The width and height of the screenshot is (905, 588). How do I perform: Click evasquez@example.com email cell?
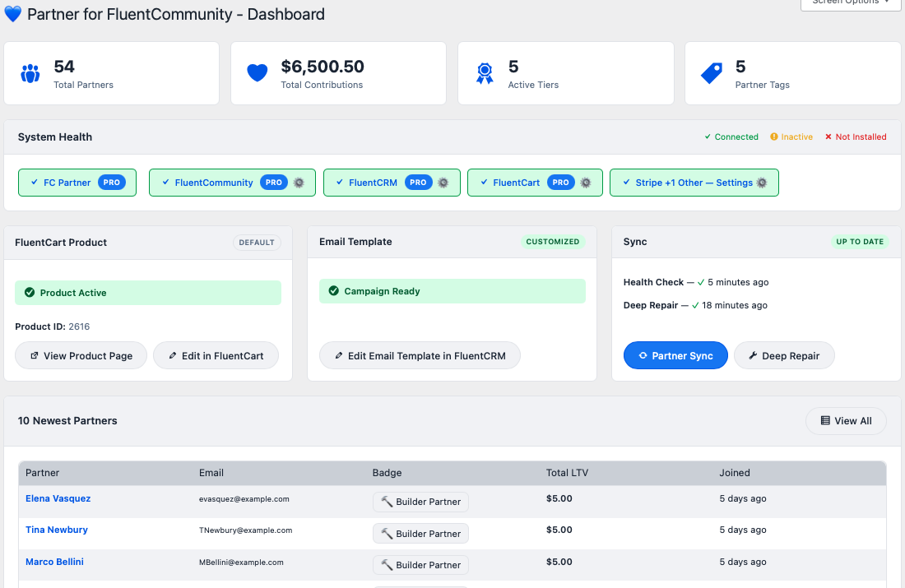coord(244,499)
